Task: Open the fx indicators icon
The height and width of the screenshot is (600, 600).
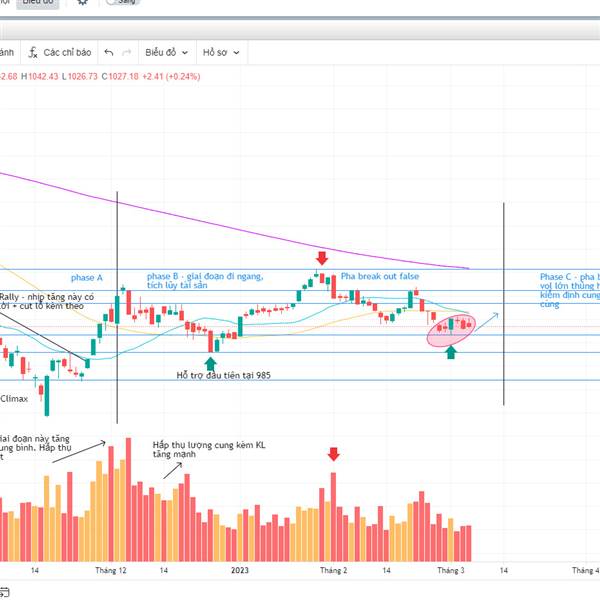Action: (x=33, y=52)
